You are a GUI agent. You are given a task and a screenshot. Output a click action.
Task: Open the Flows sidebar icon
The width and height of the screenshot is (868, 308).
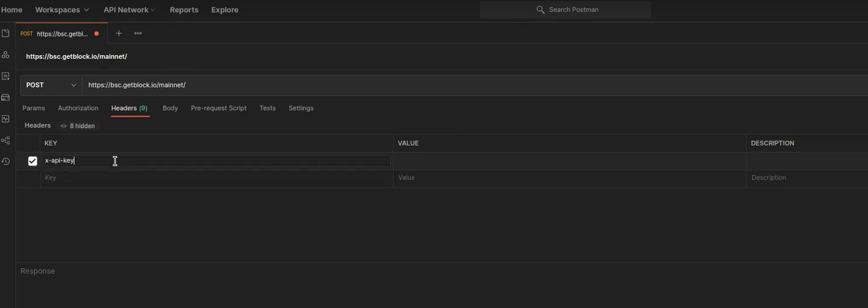point(6,140)
